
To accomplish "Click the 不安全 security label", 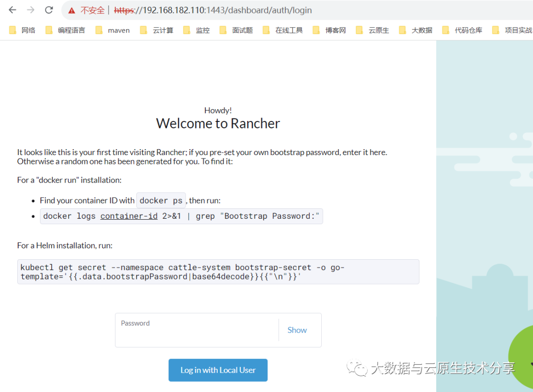I will pos(92,10).
